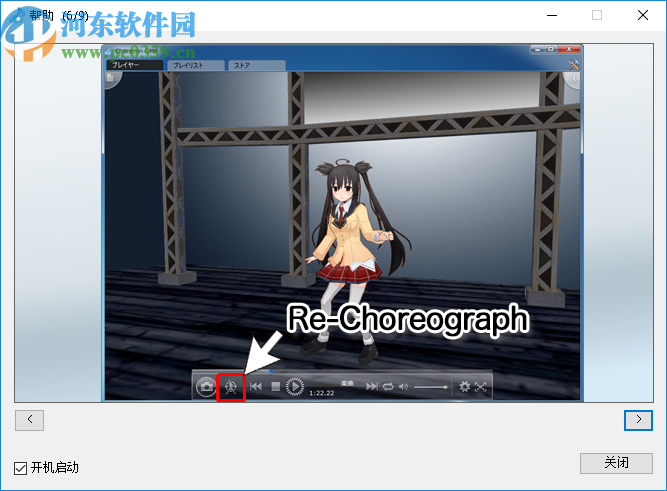
Task: Click the 关闭 button
Action: point(616,463)
